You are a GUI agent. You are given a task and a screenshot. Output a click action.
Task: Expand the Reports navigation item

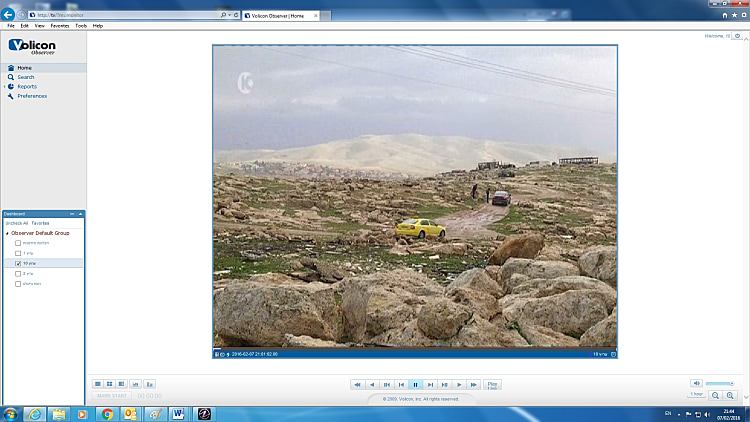[26, 87]
